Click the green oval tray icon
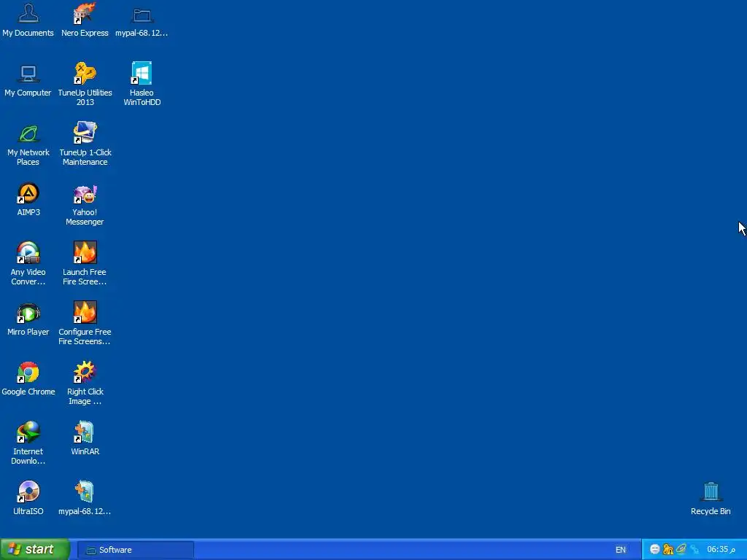Image resolution: width=747 pixels, height=560 pixels. [x=681, y=550]
